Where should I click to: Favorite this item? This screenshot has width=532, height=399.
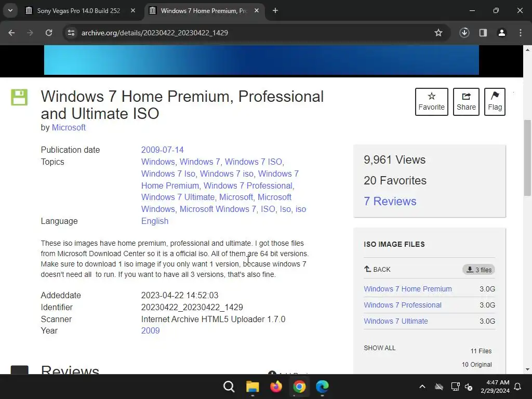point(432,102)
